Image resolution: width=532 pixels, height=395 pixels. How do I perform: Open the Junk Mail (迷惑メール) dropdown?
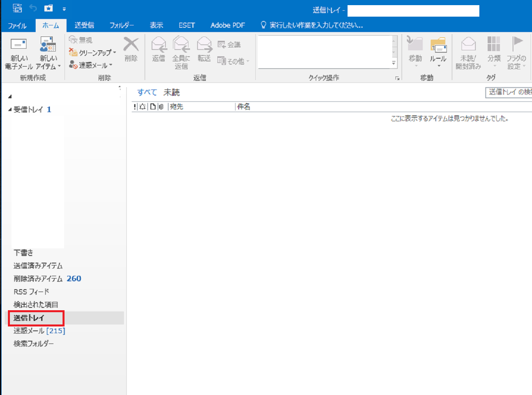pyautogui.click(x=91, y=65)
